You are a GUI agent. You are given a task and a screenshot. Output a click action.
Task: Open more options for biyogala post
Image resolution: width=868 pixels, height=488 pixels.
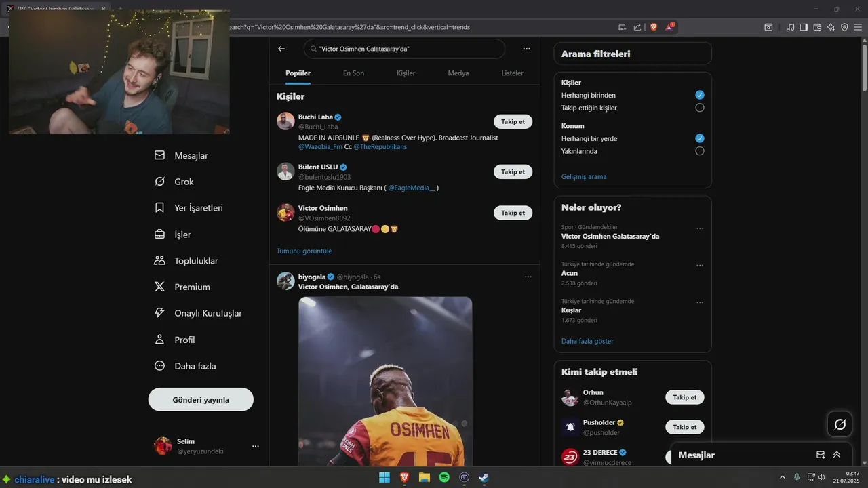(528, 277)
